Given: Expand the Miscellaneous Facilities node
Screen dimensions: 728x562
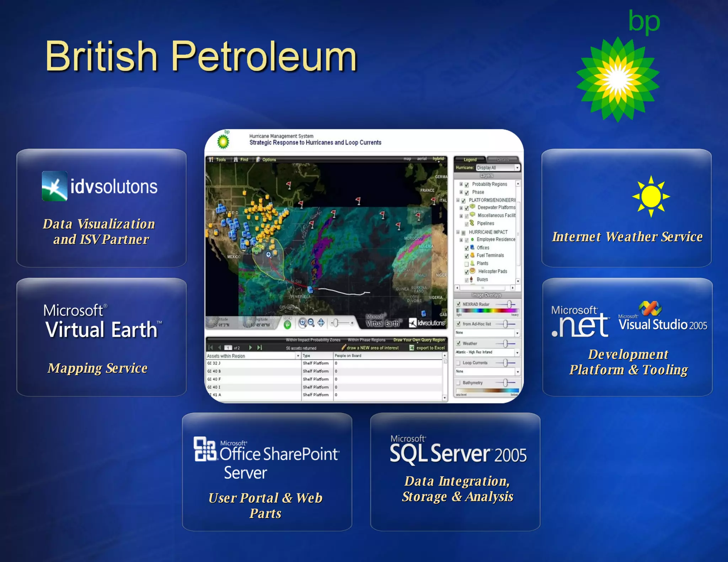Looking at the screenshot, I should (x=461, y=216).
